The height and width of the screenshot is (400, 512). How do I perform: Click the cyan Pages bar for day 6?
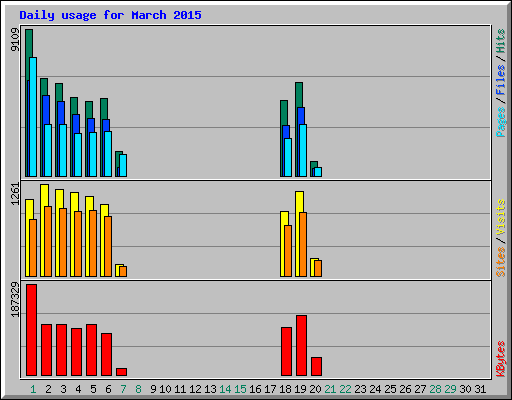point(108,154)
